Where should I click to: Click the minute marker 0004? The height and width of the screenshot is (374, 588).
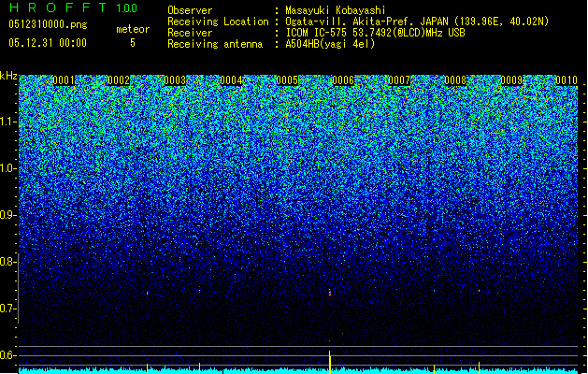(x=231, y=80)
